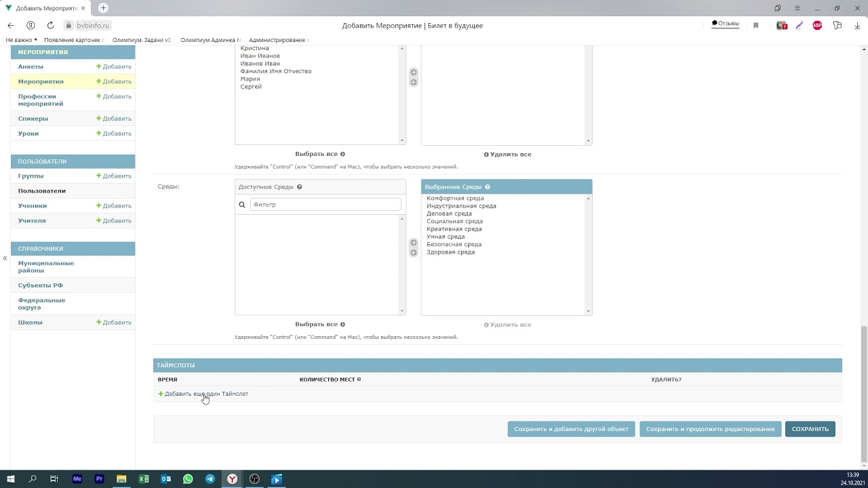This screenshot has width=868, height=488.
Task: Open Telegram from taskbar
Action: tap(210, 479)
